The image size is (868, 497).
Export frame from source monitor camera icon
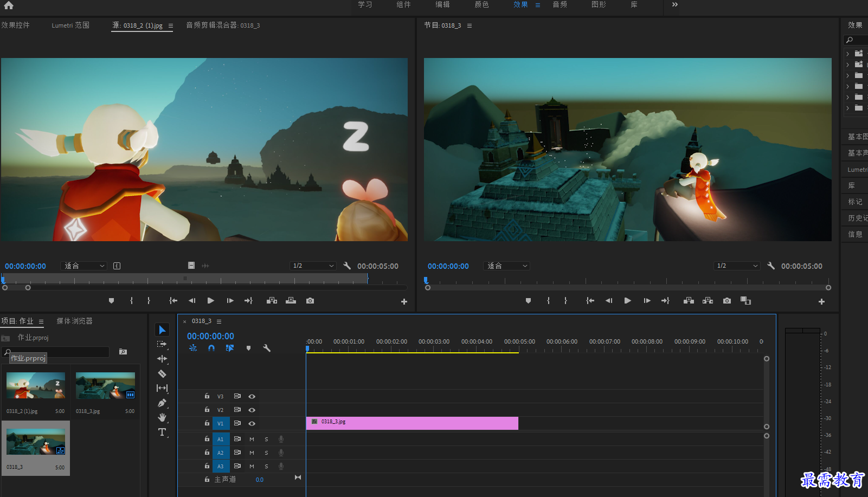pos(310,300)
